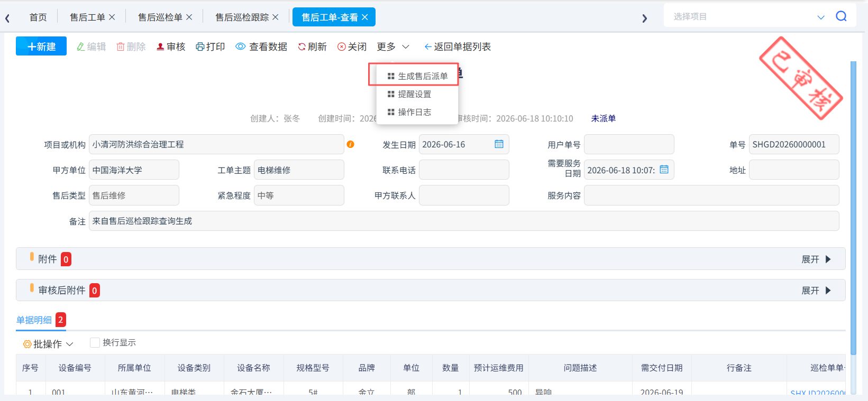Open the 单据明细 tab
868x401 pixels.
click(x=41, y=320)
